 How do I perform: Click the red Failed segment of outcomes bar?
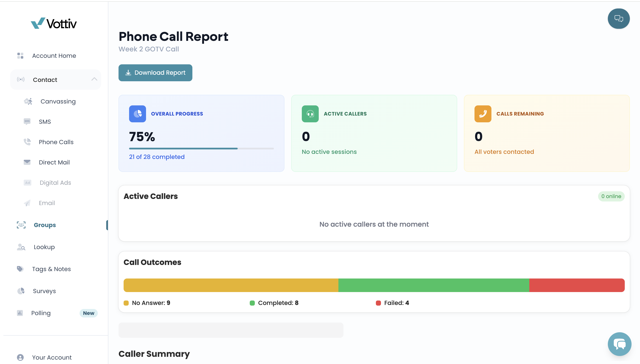click(x=577, y=285)
